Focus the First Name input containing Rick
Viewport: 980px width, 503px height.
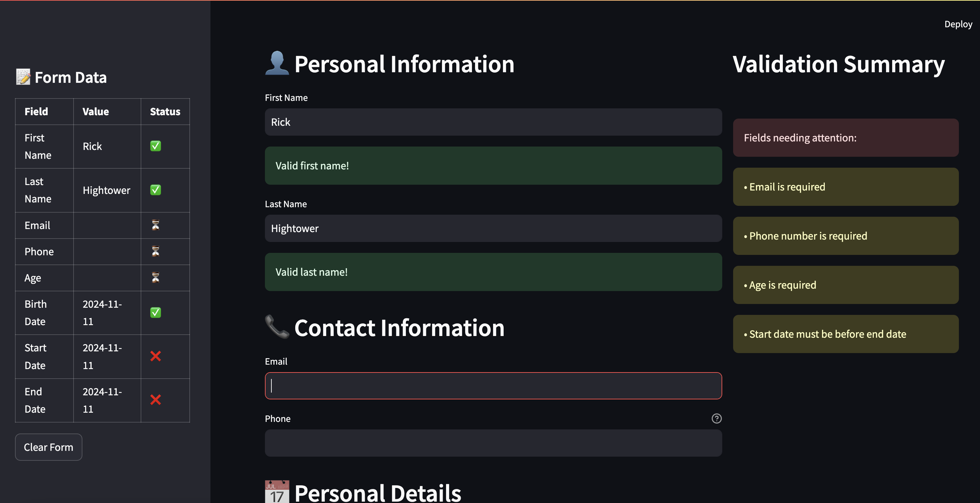[x=493, y=122]
